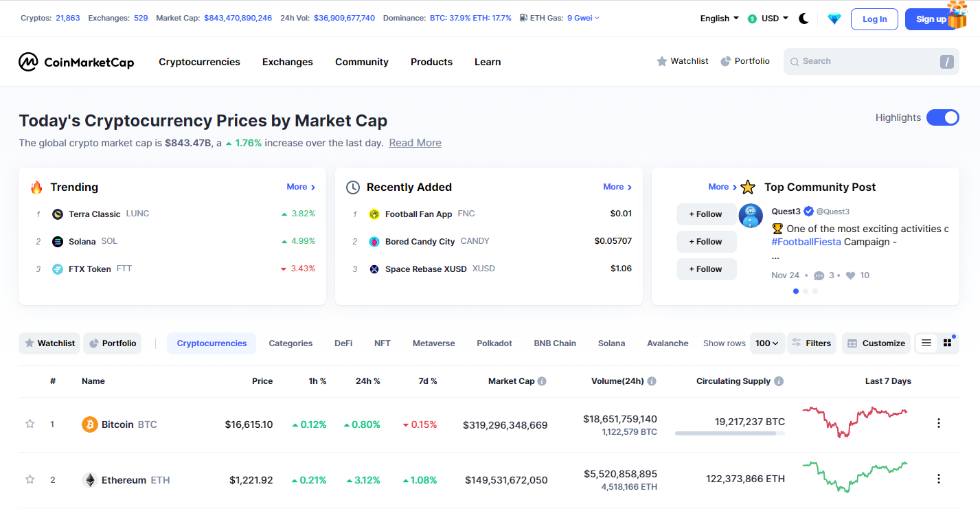Image resolution: width=980 pixels, height=511 pixels.
Task: Switch to list view layout
Action: (x=926, y=343)
